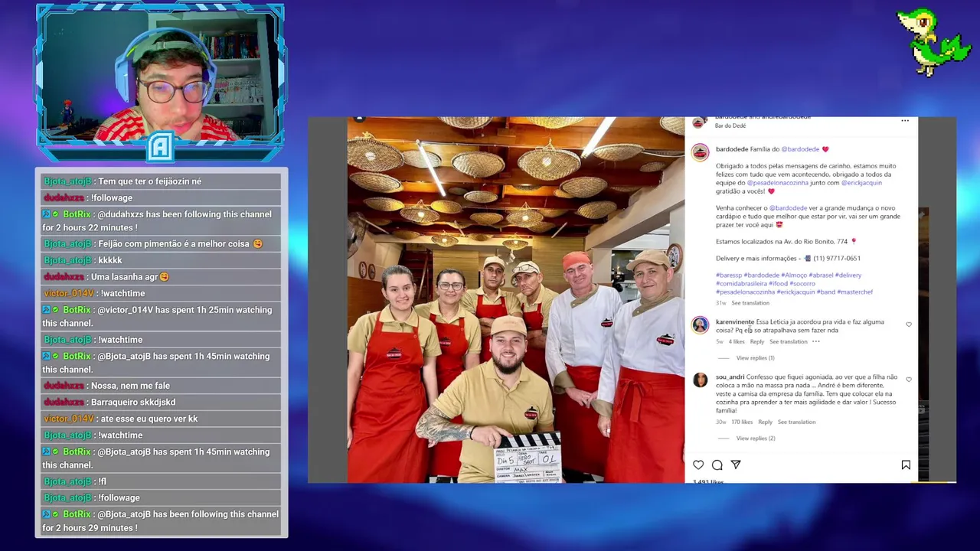Reply to karenvinente's comment
Viewport: 980px width, 551px height.
point(757,341)
